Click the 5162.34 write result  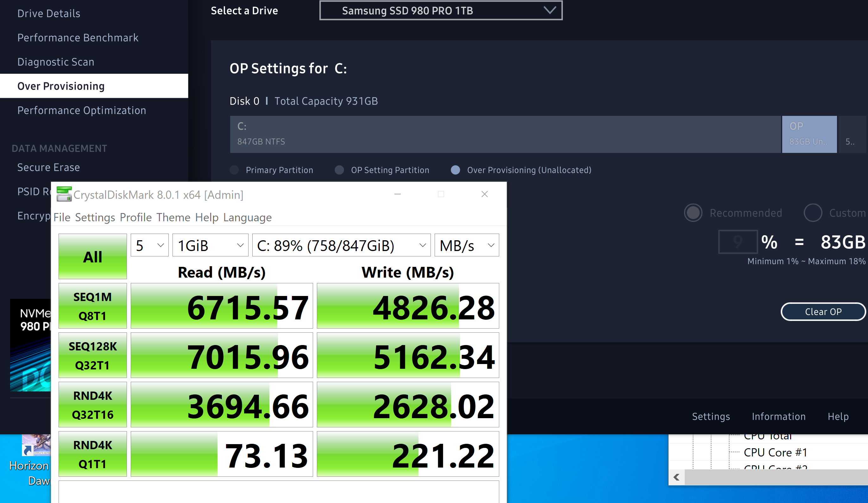tap(408, 355)
